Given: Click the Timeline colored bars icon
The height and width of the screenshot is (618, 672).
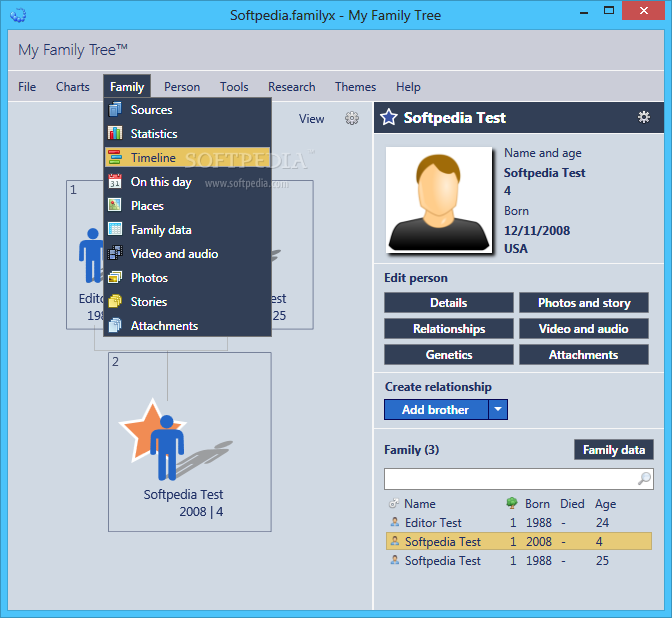Looking at the screenshot, I should pos(115,157).
